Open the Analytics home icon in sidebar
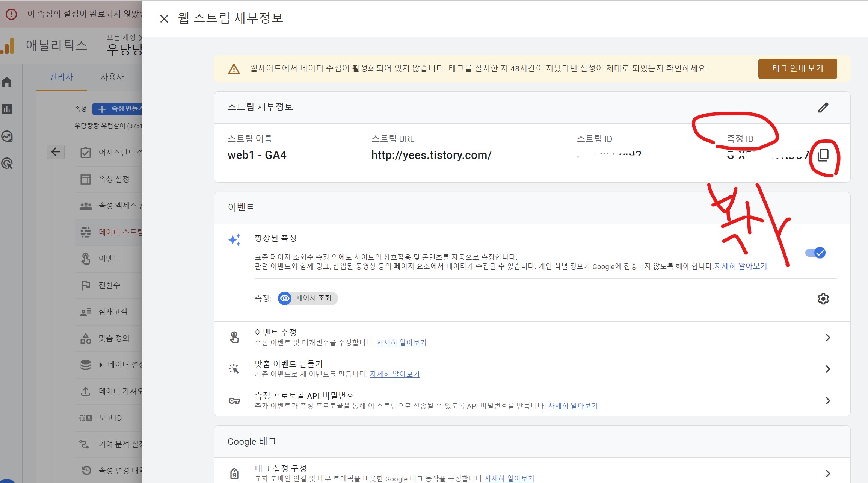Viewport: 868px width, 483px height. coord(7,82)
